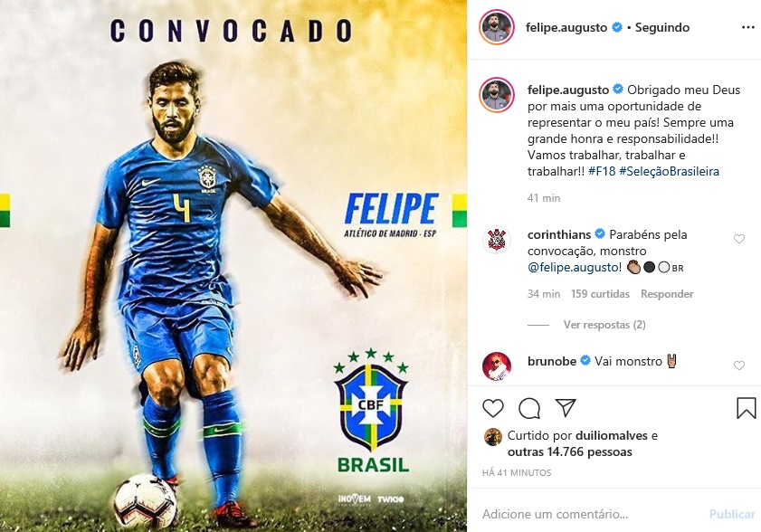The width and height of the screenshot is (761, 532).
Task: Click Publicar to post comment
Action: pos(732,514)
